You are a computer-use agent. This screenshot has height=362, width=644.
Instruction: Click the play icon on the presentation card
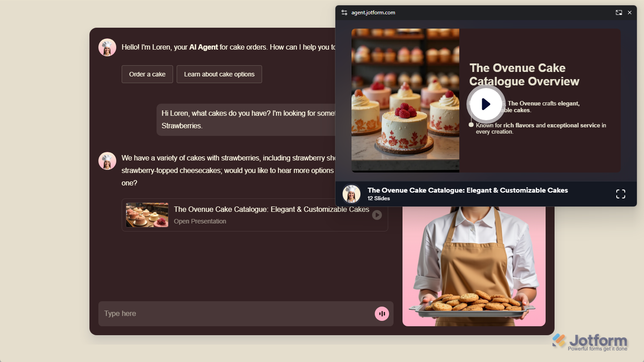377,215
